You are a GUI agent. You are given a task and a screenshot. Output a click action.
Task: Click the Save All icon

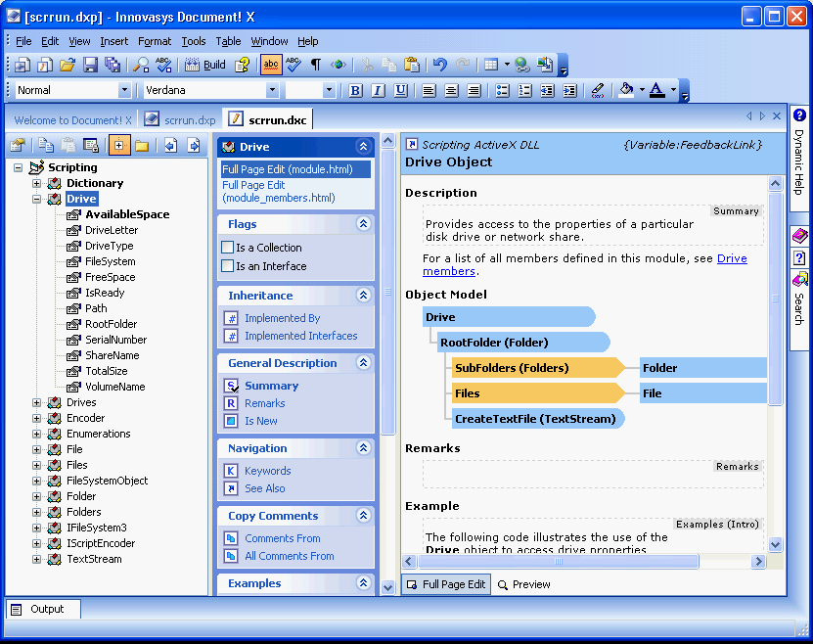pyautogui.click(x=113, y=65)
